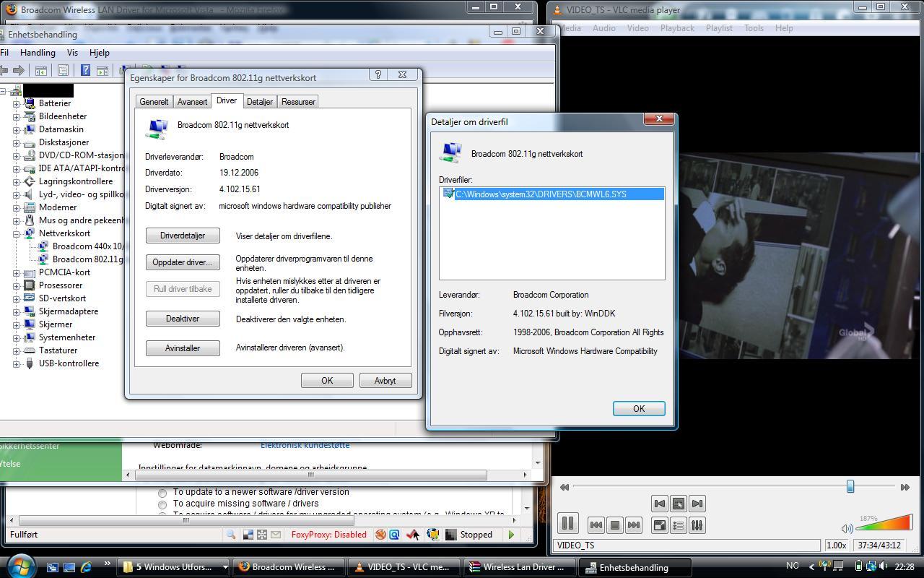Image resolution: width=924 pixels, height=578 pixels.
Task: Select the Skjermadaptere category icon
Action: 30,311
